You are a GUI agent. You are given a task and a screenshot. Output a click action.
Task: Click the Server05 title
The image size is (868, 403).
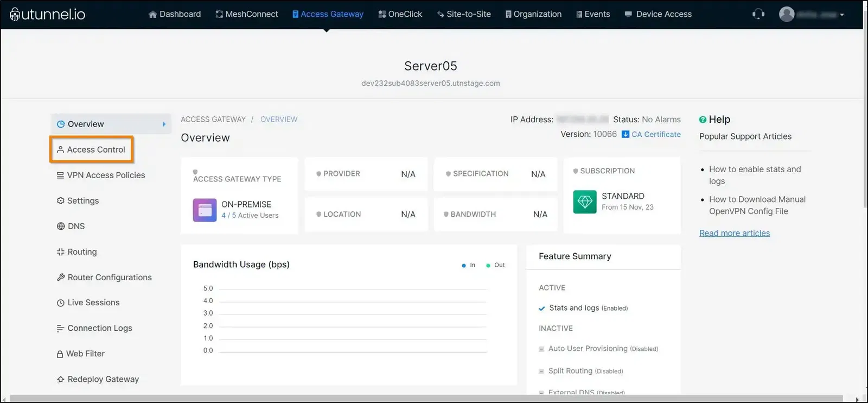pyautogui.click(x=431, y=66)
